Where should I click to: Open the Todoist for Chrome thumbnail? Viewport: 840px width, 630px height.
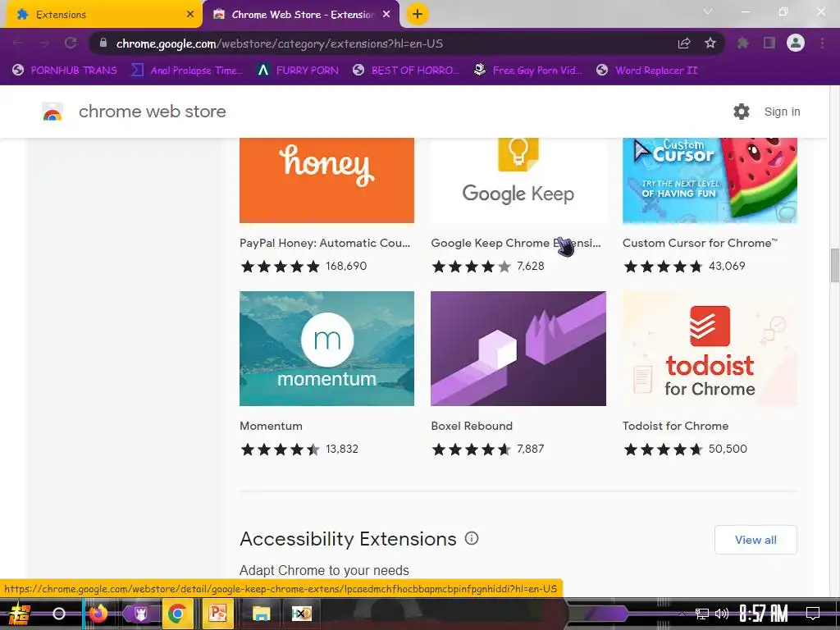pyautogui.click(x=710, y=348)
